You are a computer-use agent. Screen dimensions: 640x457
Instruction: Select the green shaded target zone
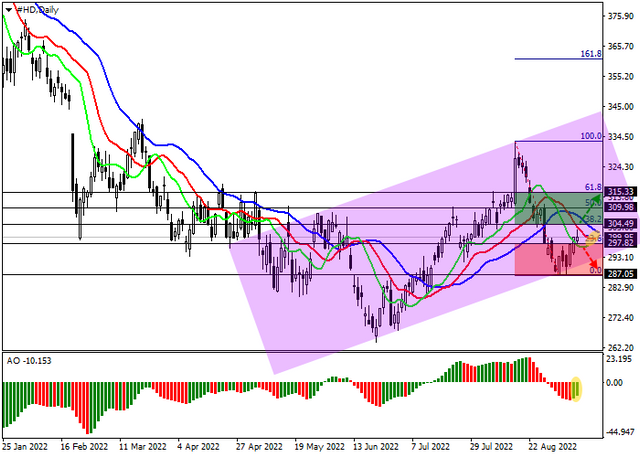point(558,209)
